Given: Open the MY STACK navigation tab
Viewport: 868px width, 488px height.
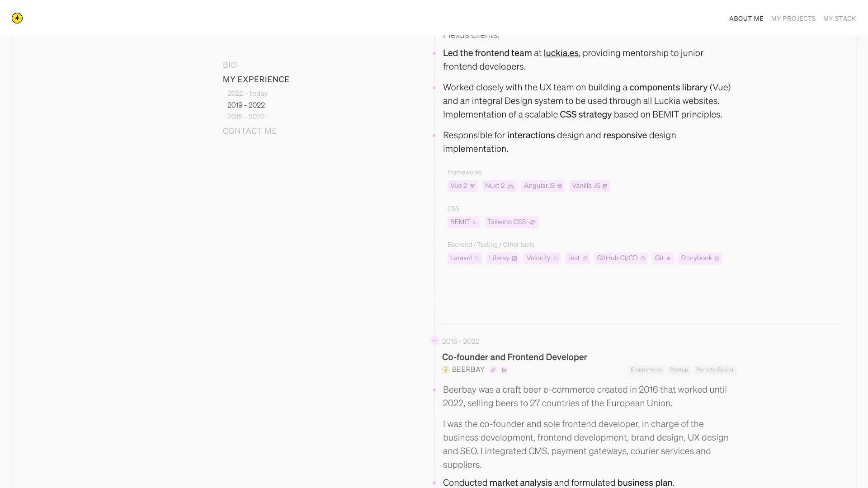Looking at the screenshot, I should [840, 18].
